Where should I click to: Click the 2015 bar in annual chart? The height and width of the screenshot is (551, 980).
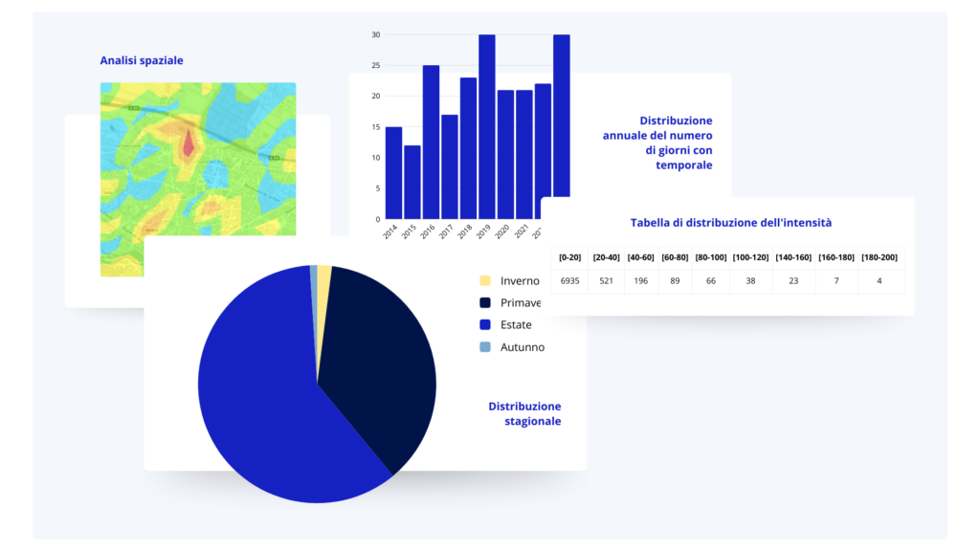[412, 183]
